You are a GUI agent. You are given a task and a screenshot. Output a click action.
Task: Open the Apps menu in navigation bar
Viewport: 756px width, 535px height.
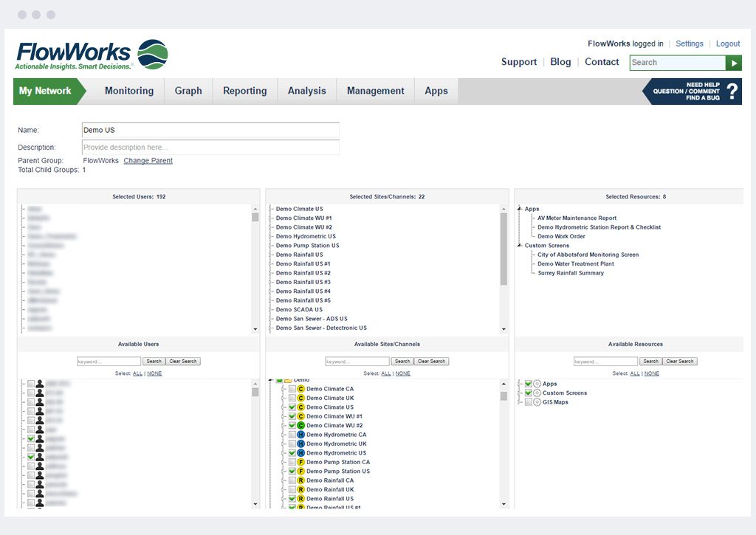point(436,91)
